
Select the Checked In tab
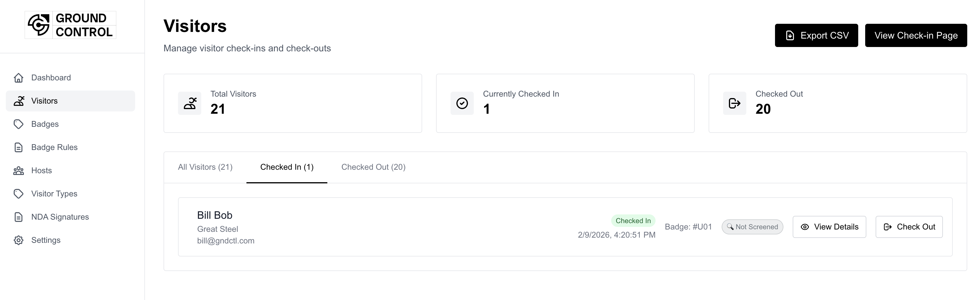287,167
